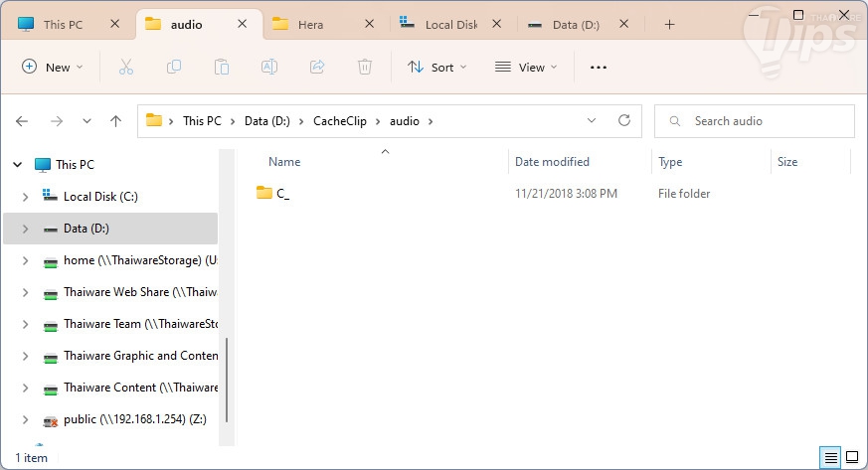Click the Search audio input field
The image size is (868, 470).
[x=754, y=121]
